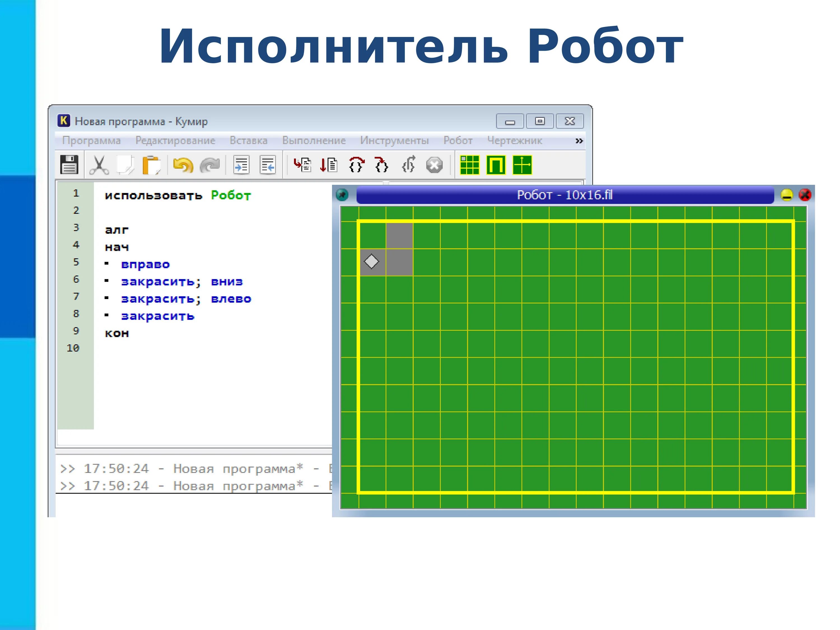Open the Инструменты menu

[x=394, y=141]
